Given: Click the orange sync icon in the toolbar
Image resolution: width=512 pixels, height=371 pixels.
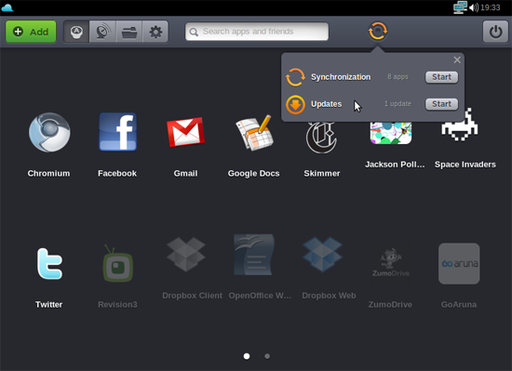Looking at the screenshot, I should click(x=378, y=31).
